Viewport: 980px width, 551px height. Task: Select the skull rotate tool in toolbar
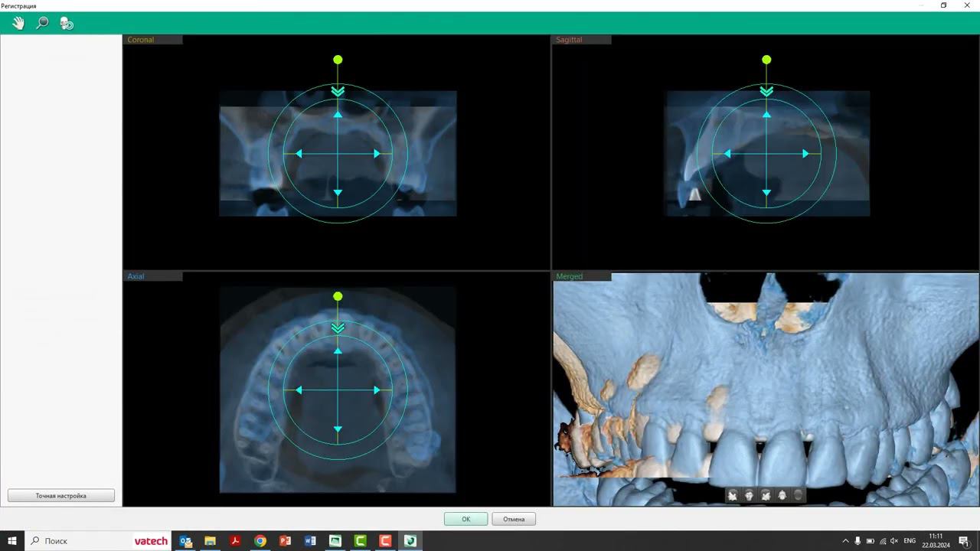(x=67, y=23)
